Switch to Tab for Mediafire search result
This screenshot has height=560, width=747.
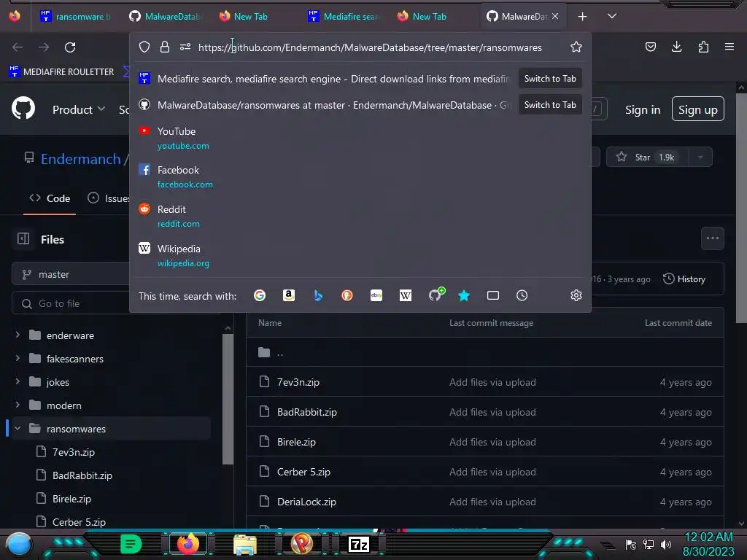[x=550, y=79]
